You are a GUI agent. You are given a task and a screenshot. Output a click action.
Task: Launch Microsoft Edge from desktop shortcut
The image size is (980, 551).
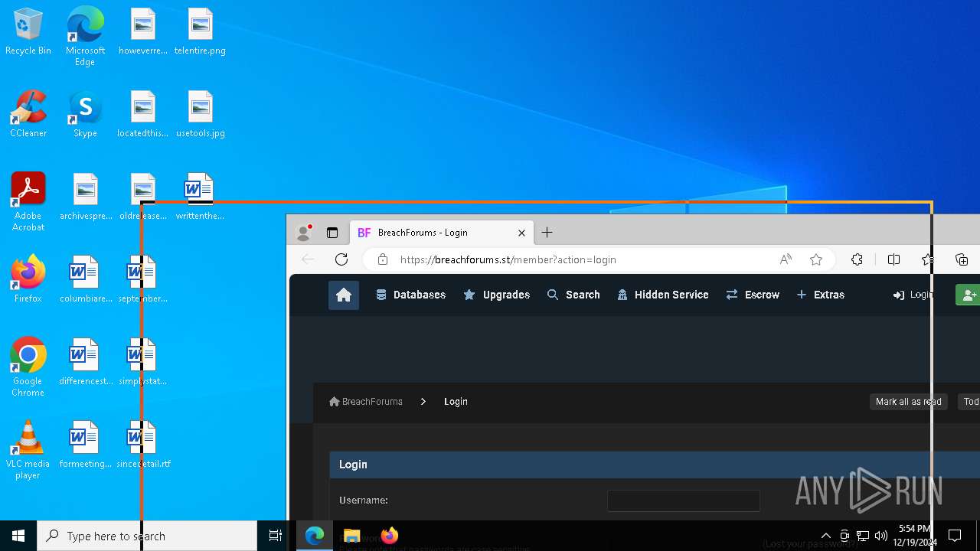(x=85, y=37)
